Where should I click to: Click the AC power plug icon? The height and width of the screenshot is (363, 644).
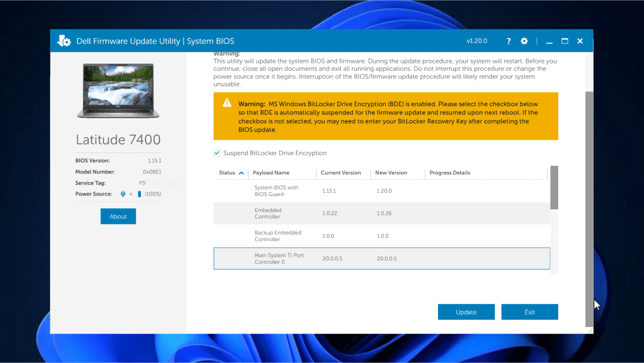pos(123,194)
